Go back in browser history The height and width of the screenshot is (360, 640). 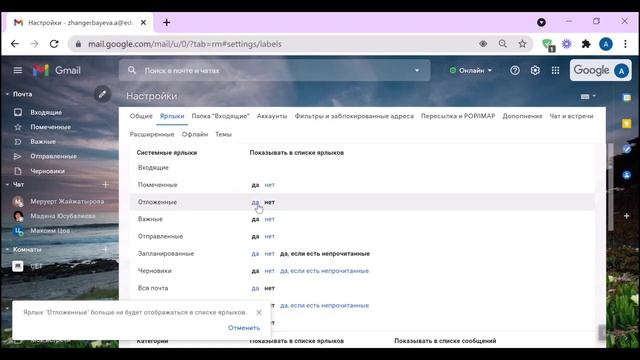point(15,44)
